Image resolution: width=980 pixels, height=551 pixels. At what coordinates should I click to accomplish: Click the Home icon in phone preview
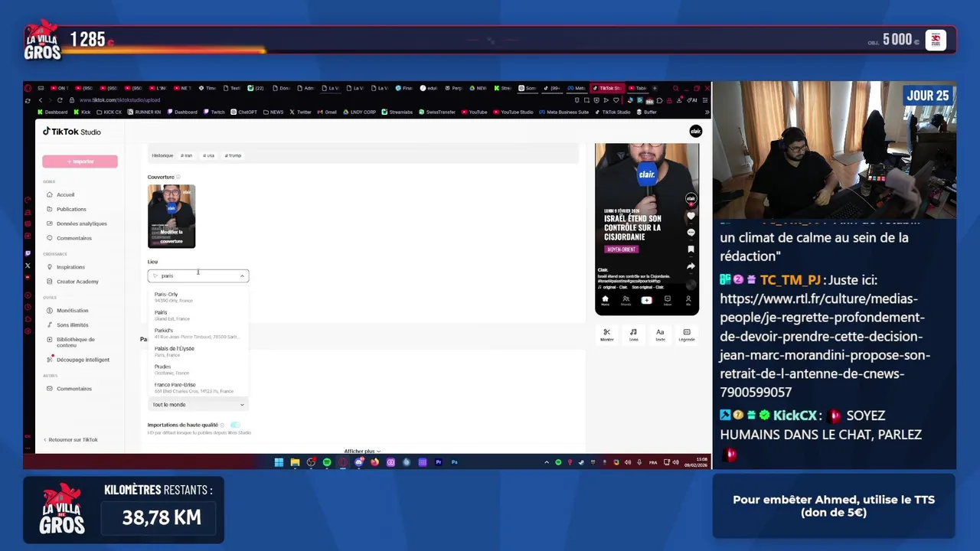coord(605,300)
